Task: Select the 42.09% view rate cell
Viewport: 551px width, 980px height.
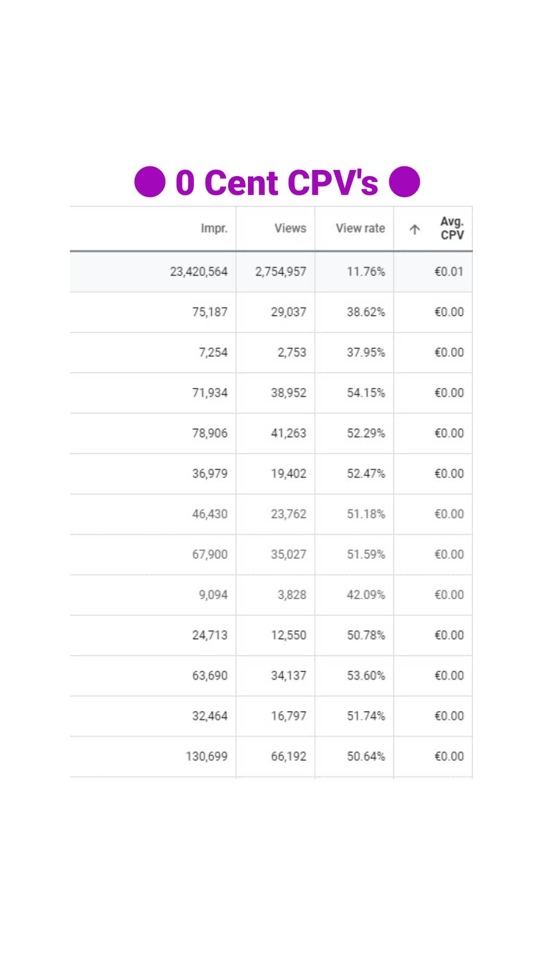Action: click(366, 595)
